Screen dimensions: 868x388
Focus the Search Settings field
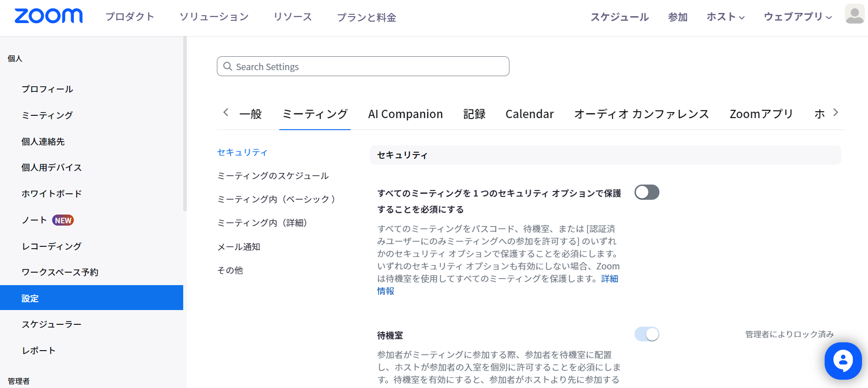[x=363, y=66]
